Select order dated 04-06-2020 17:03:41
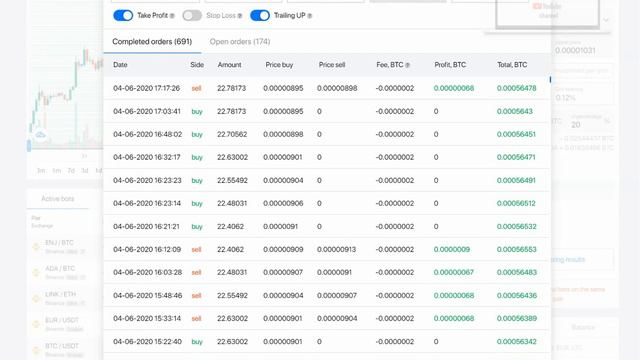 point(327,111)
